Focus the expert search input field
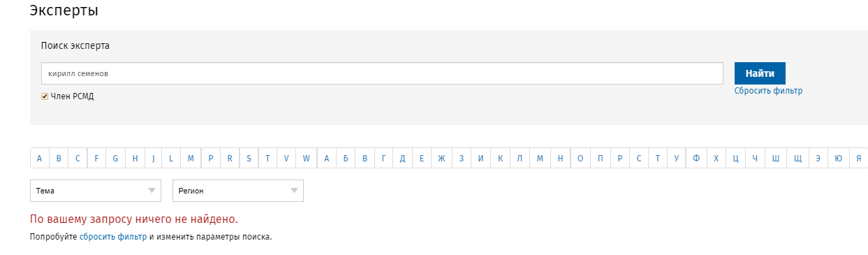Screen dimensions: 868x255 click(382, 73)
